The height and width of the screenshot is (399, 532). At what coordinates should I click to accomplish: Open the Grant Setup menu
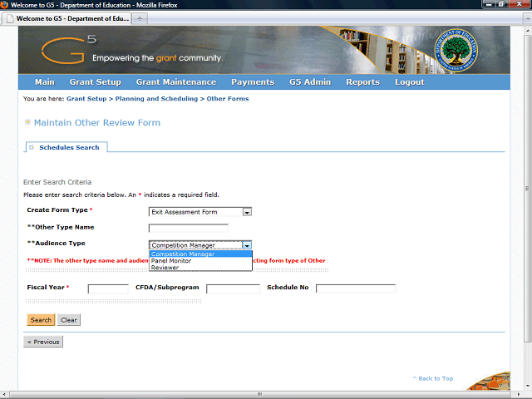(96, 82)
